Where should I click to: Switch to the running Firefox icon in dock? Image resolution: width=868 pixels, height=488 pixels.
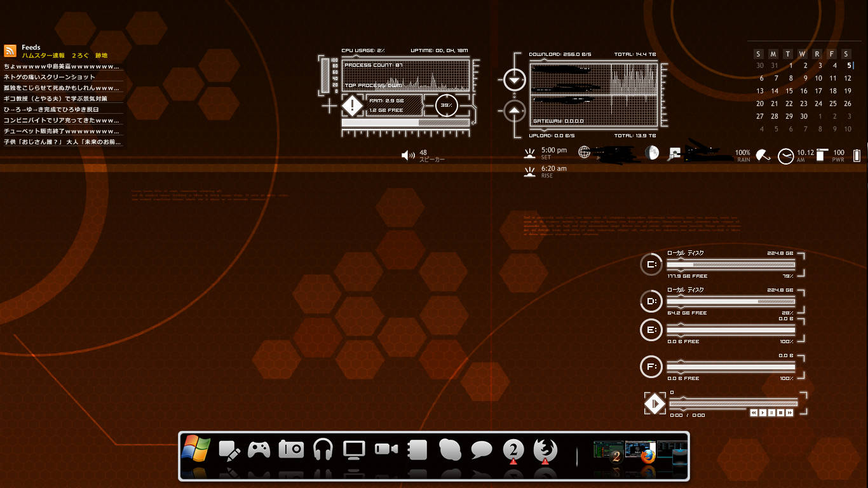coord(545,450)
